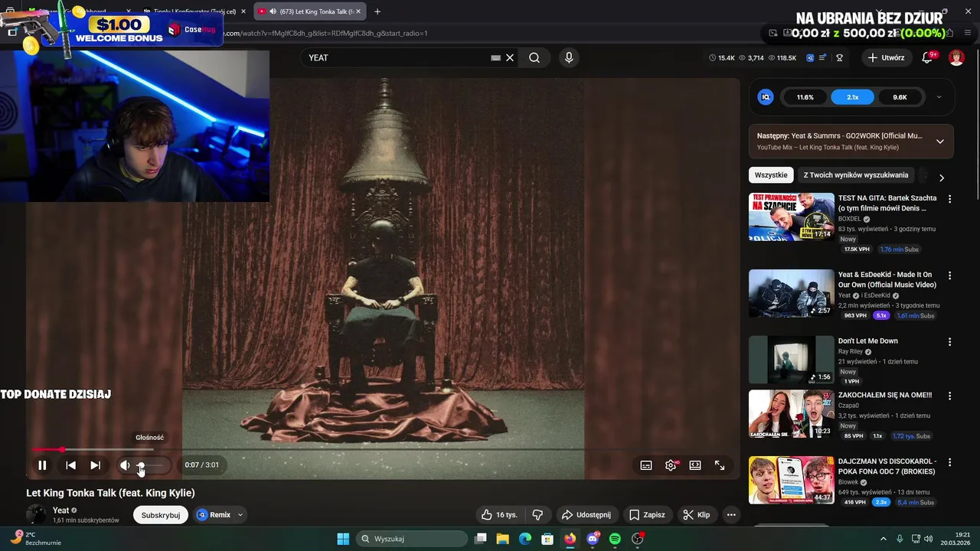Open a new browser tab

point(377,11)
